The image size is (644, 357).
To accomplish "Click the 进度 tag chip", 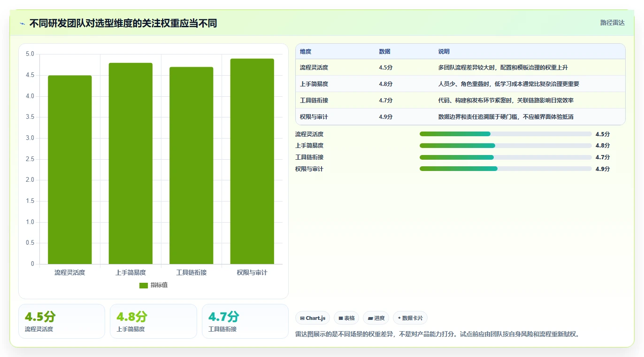I will coord(376,318).
